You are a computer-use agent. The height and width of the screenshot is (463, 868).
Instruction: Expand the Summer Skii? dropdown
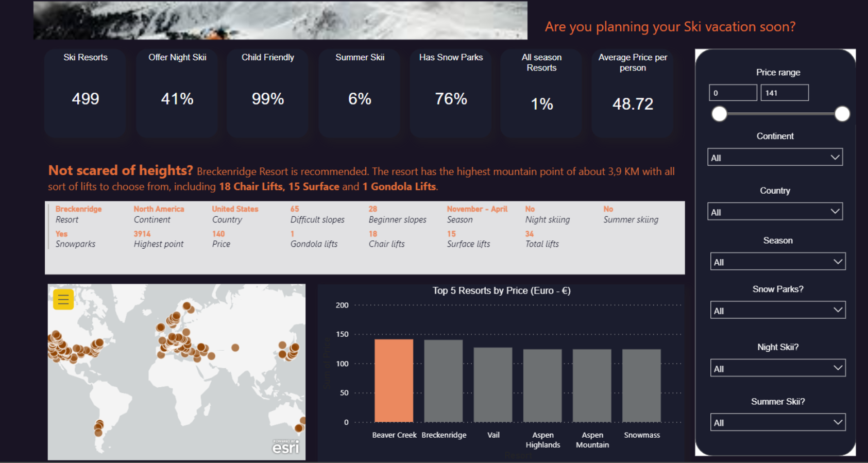click(x=778, y=422)
